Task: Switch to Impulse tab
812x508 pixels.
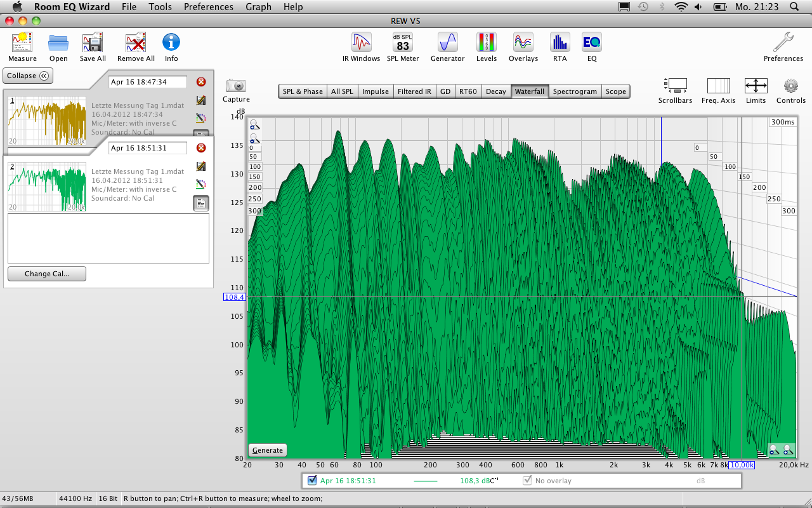Action: click(376, 91)
